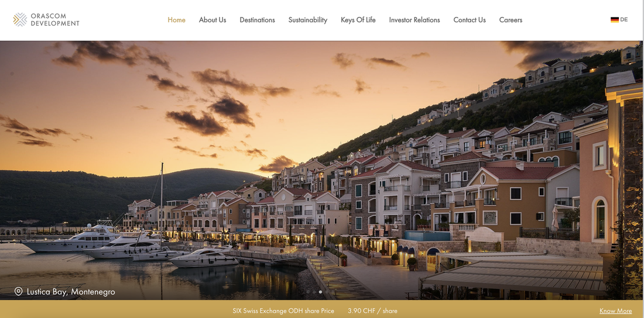Open the Sustainability page
This screenshot has height=318, width=644.
307,20
